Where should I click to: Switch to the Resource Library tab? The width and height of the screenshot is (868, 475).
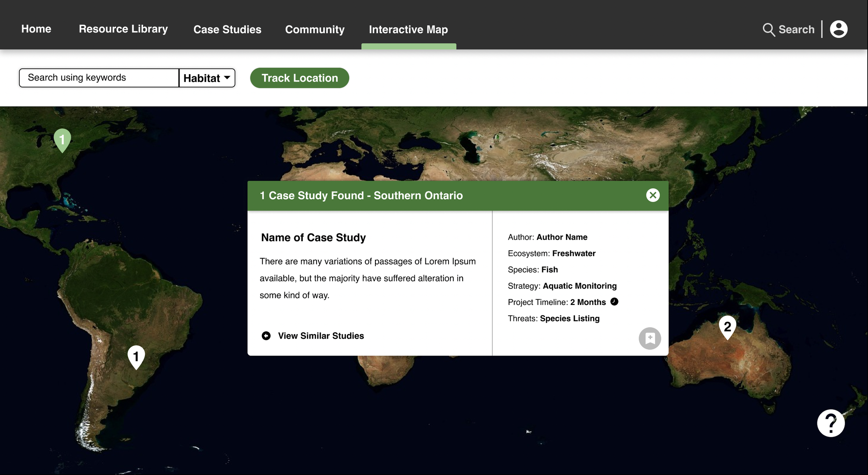tap(123, 29)
